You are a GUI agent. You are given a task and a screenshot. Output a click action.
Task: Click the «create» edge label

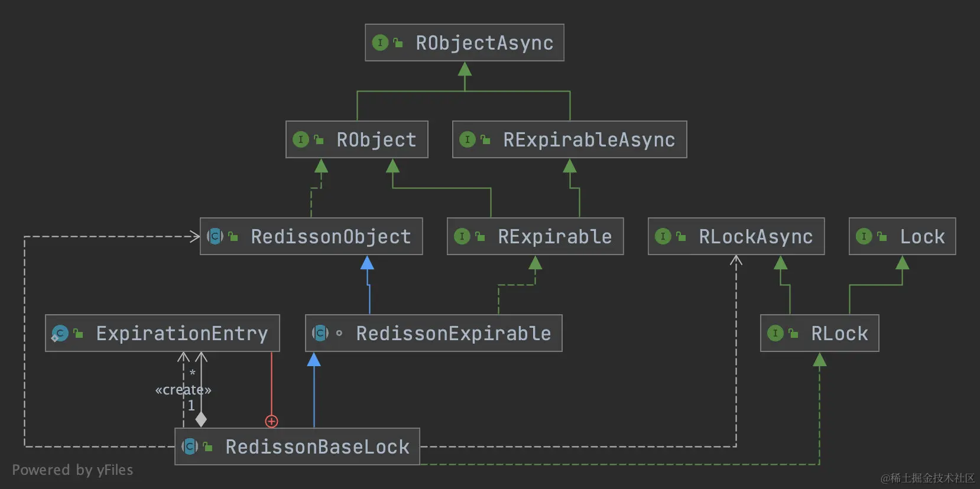183,390
